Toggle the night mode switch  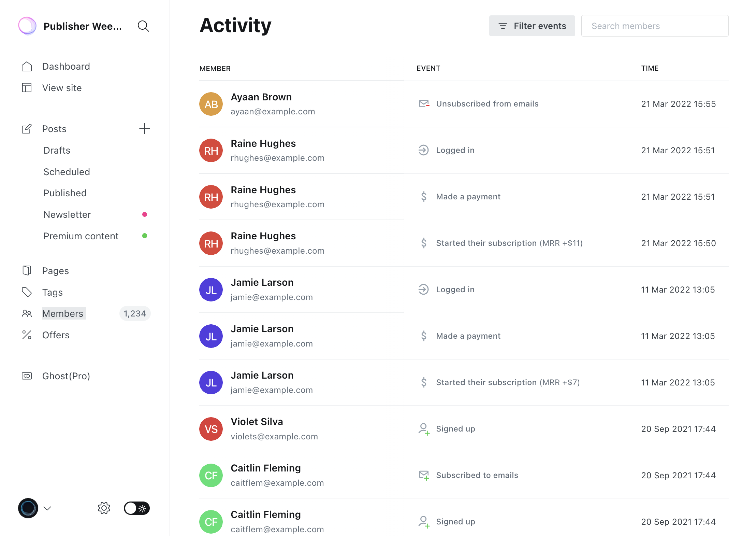pos(137,508)
